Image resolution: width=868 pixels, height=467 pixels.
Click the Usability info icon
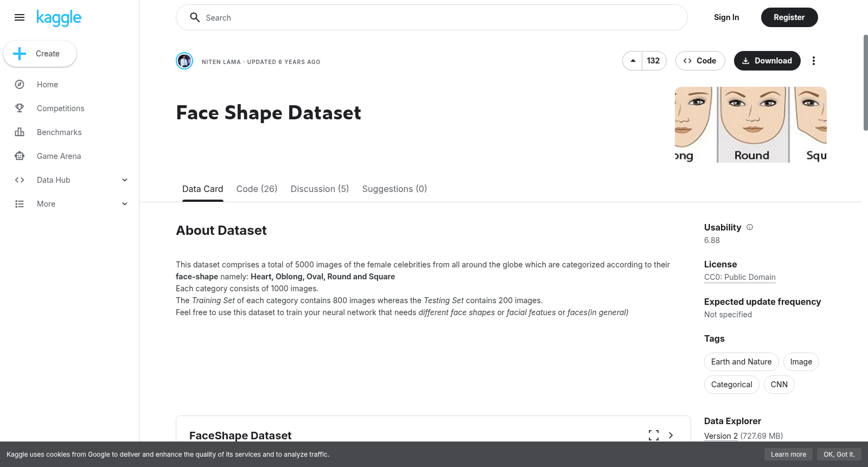(750, 227)
